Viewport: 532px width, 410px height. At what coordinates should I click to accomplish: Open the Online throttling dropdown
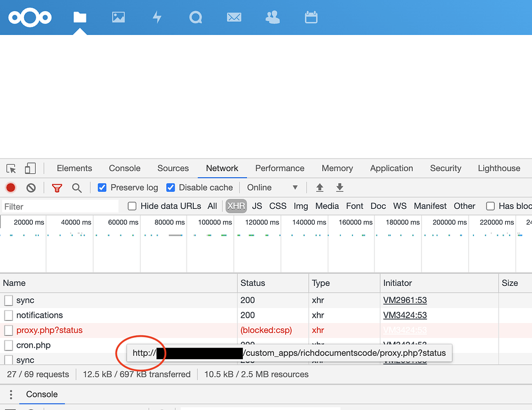273,188
